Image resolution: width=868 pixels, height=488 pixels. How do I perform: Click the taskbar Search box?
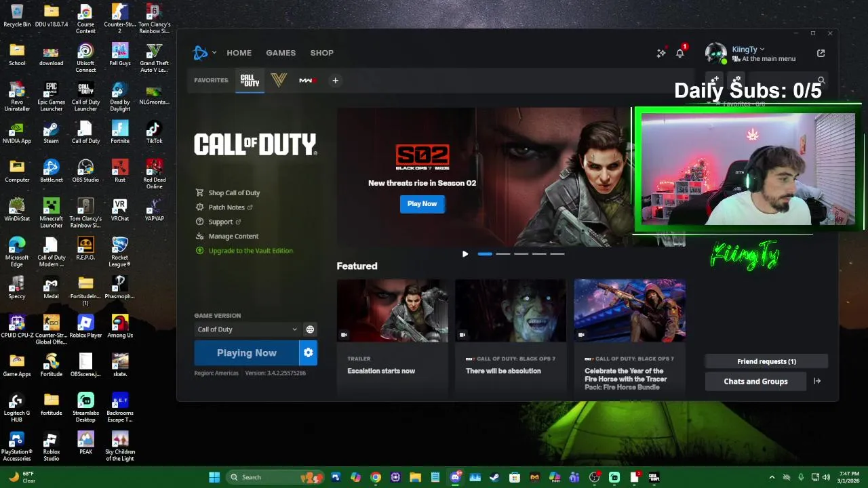275,477
